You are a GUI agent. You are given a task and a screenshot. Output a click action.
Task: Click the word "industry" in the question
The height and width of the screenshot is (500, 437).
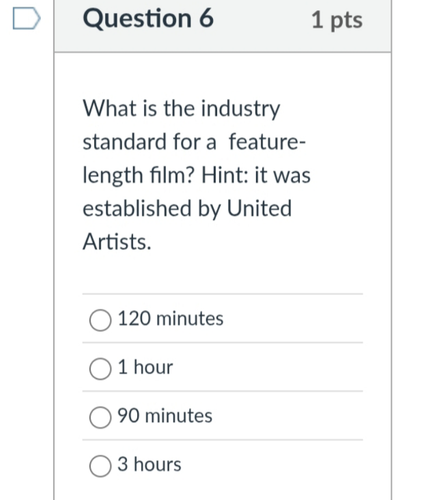(x=240, y=109)
